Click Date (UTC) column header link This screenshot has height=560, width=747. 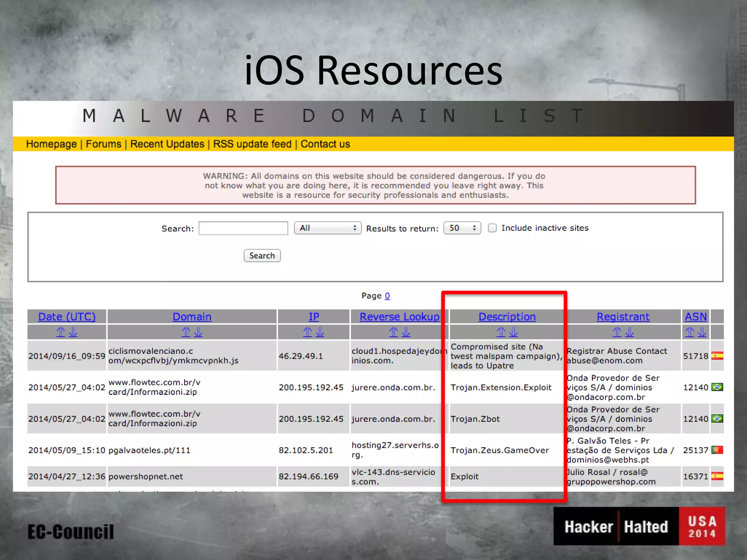(x=67, y=316)
